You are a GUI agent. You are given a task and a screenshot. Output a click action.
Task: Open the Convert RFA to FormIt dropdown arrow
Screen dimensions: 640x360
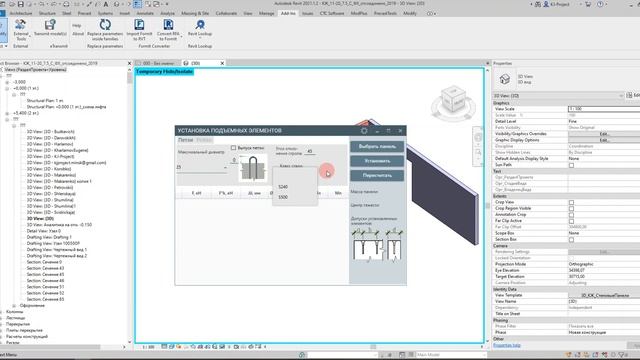[x=181, y=37]
